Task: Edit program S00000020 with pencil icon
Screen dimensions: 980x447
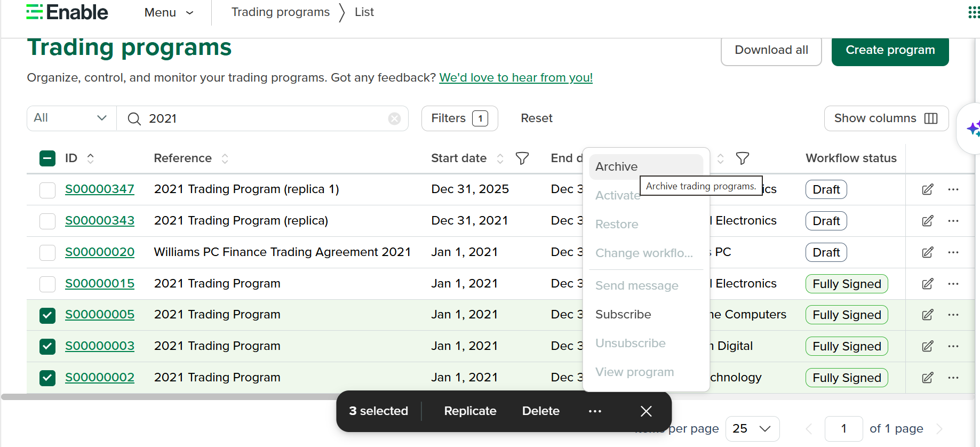Action: tap(928, 252)
